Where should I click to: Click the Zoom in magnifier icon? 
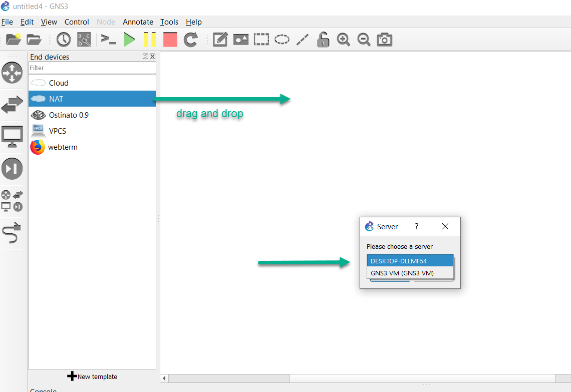[x=343, y=40]
